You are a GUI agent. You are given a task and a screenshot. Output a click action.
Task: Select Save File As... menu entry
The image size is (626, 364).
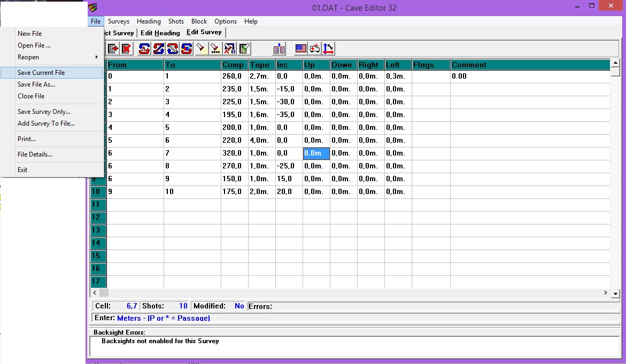pyautogui.click(x=36, y=84)
